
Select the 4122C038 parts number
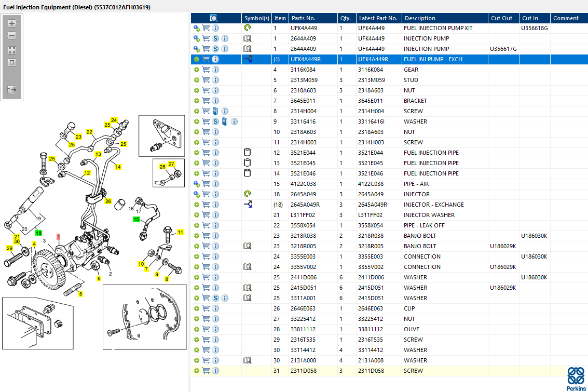pos(303,184)
